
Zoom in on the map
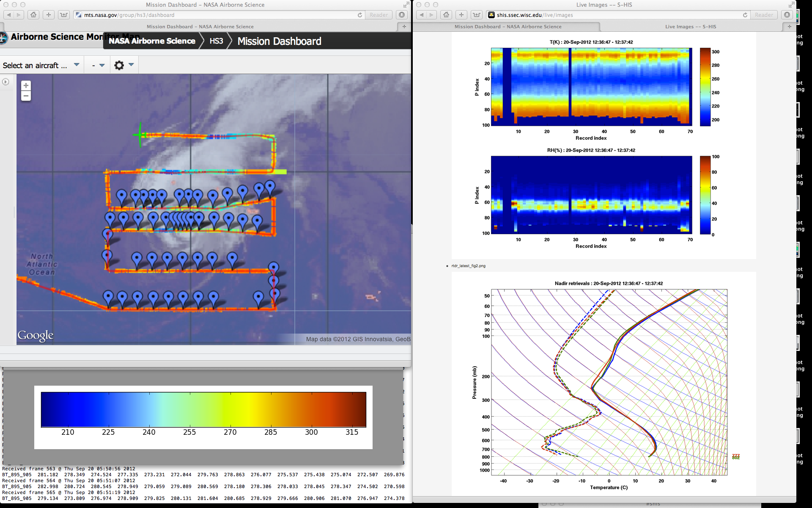pyautogui.click(x=26, y=86)
